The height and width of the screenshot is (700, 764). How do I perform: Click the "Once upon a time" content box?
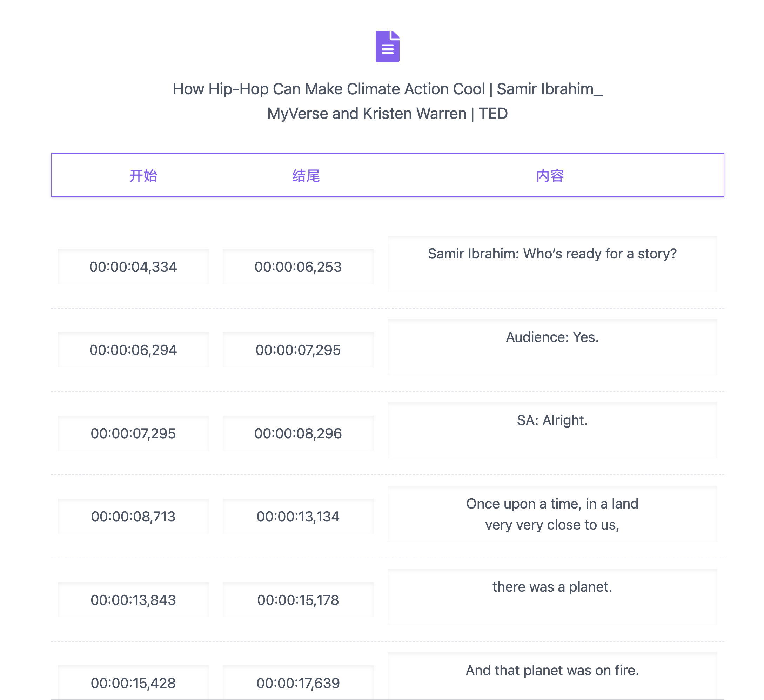[552, 514]
